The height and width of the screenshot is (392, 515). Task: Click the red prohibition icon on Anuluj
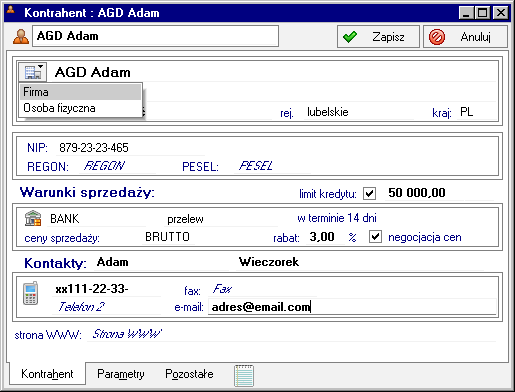click(437, 37)
